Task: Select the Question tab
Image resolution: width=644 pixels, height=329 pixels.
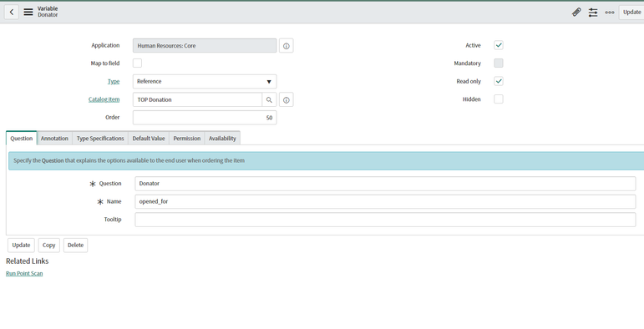Action: [22, 138]
